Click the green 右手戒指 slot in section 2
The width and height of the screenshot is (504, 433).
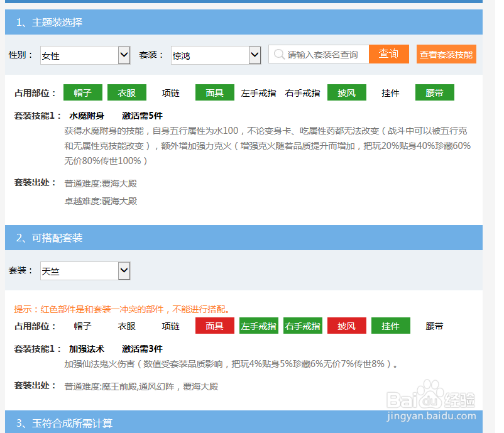tap(303, 326)
